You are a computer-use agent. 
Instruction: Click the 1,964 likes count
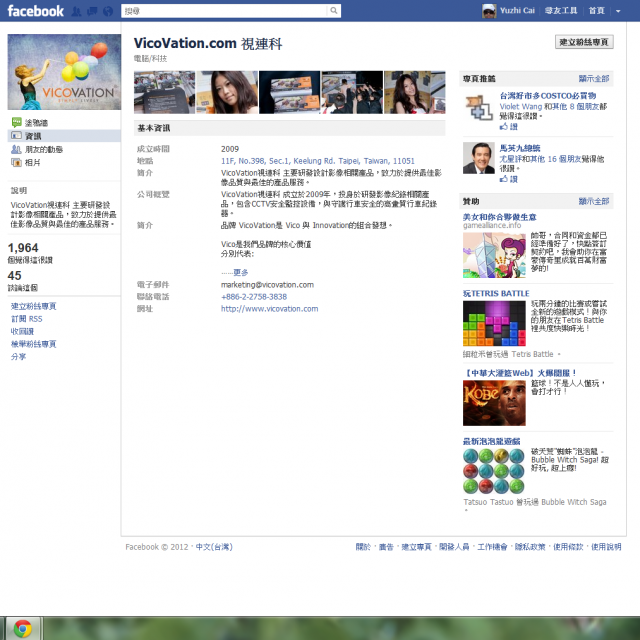[23, 248]
